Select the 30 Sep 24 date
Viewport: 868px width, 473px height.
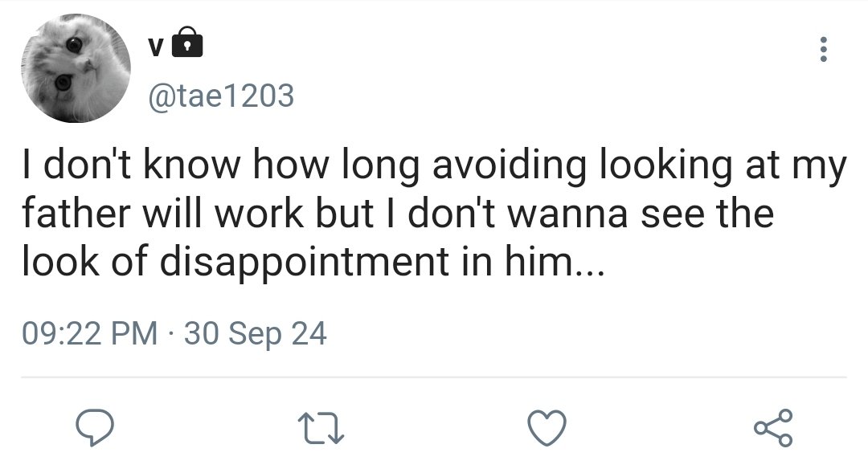click(x=256, y=333)
